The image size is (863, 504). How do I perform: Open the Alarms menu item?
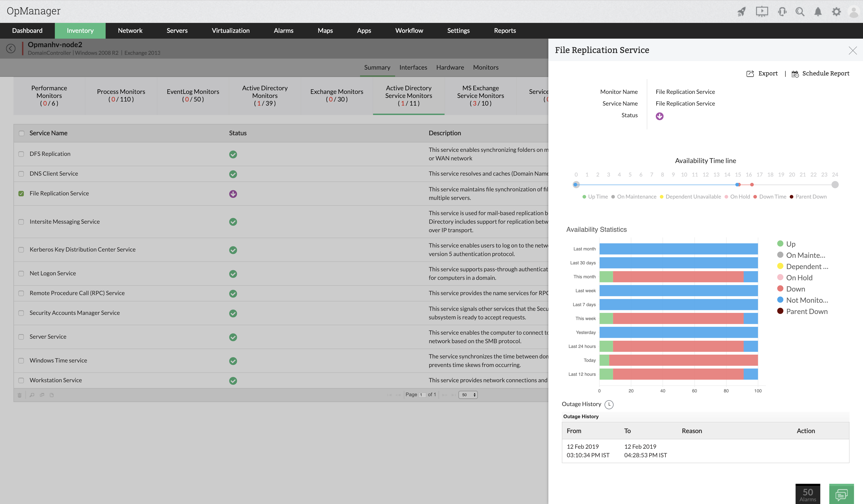coord(283,31)
